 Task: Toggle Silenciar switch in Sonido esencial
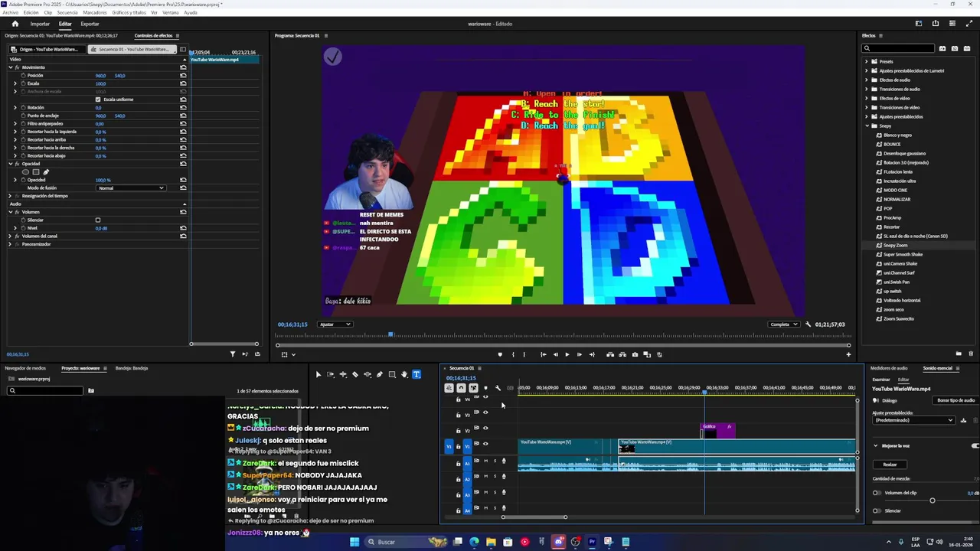coord(877,510)
